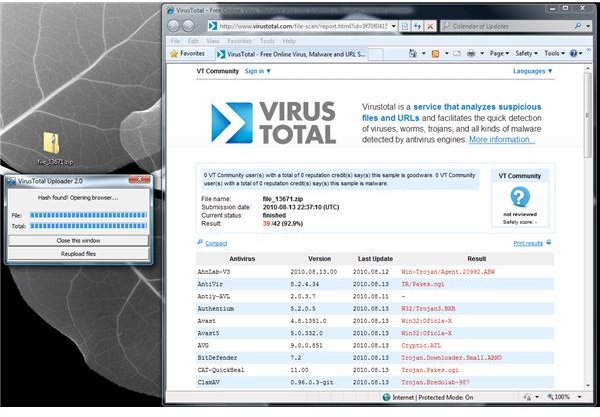Click the File progress bar in uploader
600x417 pixels.
[x=88, y=215]
